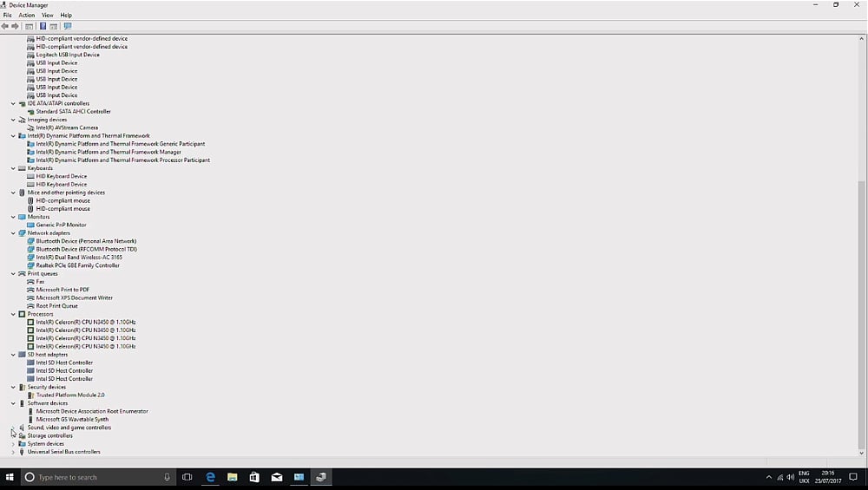Select Microsoft XPS Document Writer
Screen dimensions: 868x490
tap(74, 297)
